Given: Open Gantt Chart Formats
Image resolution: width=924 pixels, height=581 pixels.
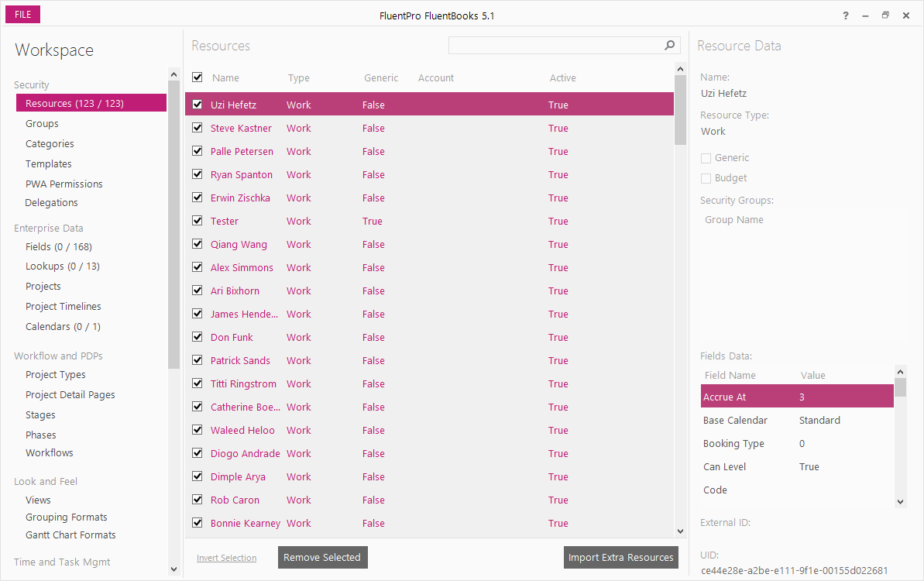Looking at the screenshot, I should tap(70, 535).
